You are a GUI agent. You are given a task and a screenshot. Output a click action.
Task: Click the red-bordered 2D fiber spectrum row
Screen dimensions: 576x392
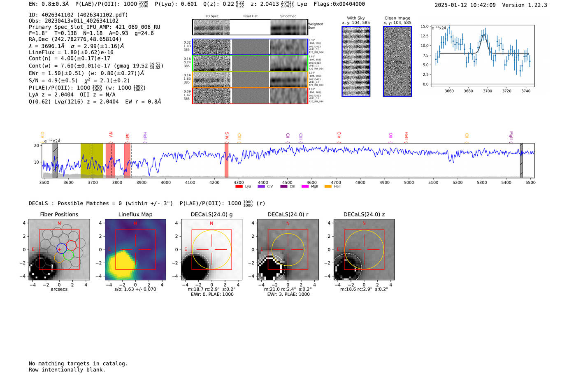[250, 95]
